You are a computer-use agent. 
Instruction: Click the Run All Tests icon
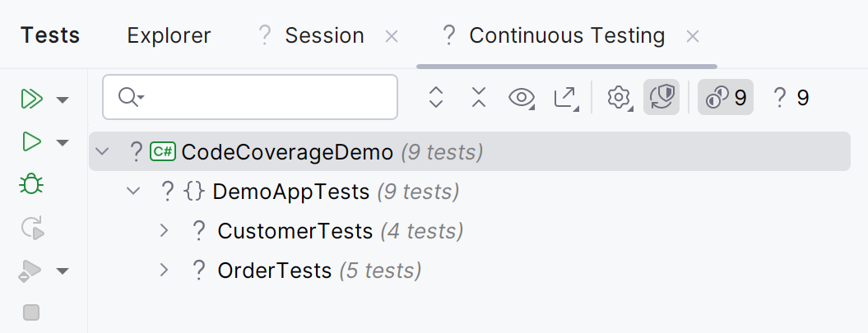coord(31,99)
